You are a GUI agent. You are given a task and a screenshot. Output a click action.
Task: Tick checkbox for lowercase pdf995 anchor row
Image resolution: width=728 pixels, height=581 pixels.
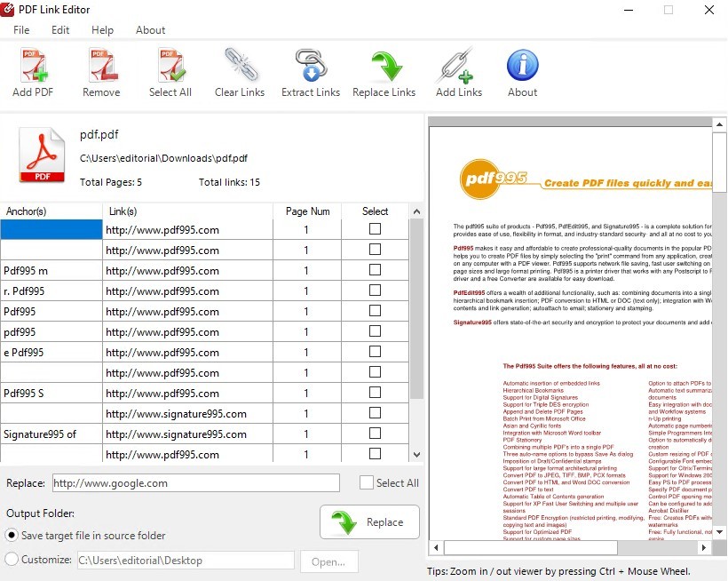coord(375,331)
